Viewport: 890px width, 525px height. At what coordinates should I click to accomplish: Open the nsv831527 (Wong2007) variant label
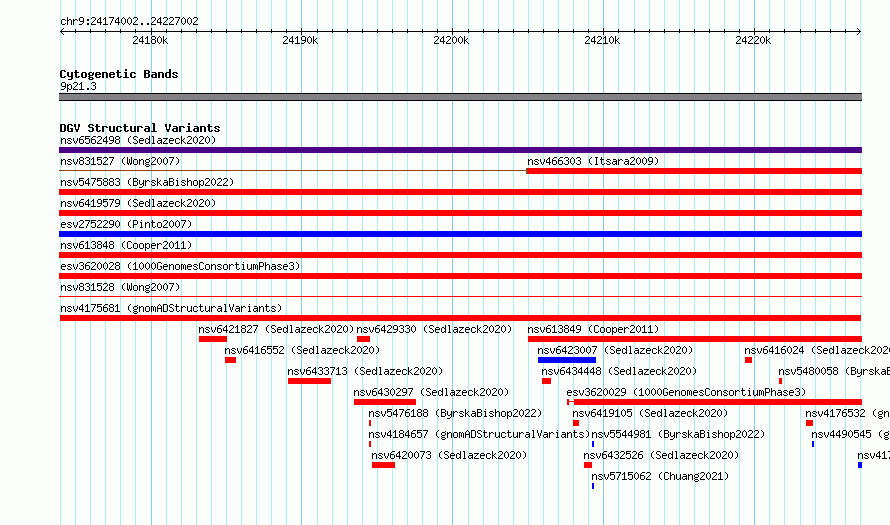[120, 161]
